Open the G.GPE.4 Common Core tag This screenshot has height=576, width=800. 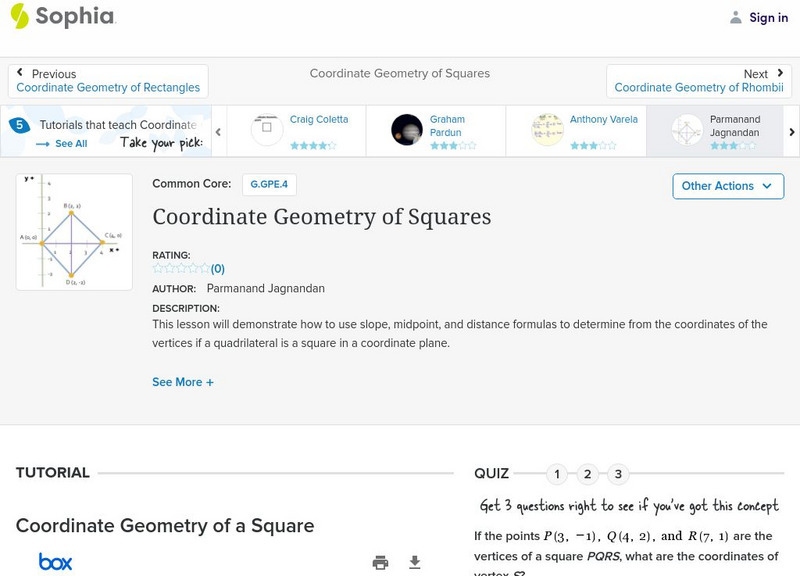(x=268, y=185)
